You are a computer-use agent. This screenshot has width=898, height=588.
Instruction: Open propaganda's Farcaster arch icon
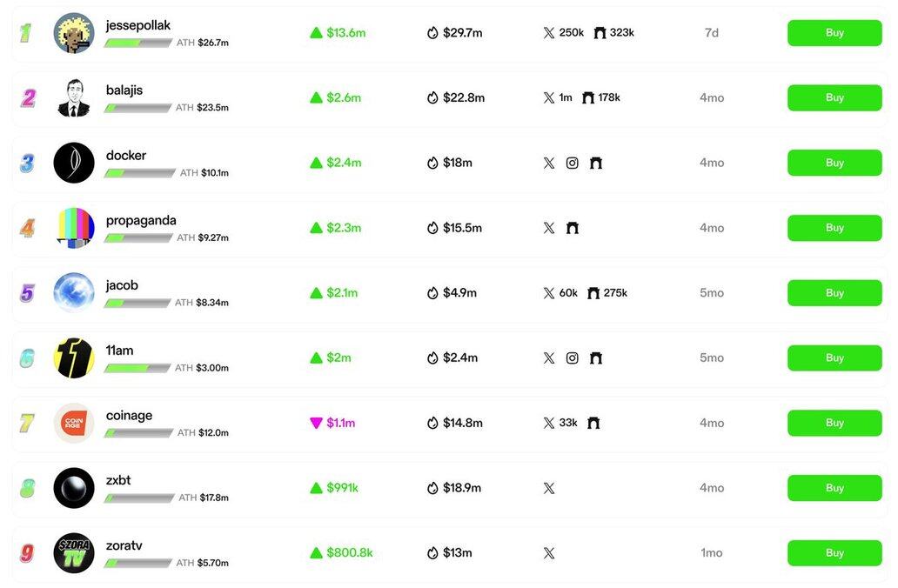point(573,228)
